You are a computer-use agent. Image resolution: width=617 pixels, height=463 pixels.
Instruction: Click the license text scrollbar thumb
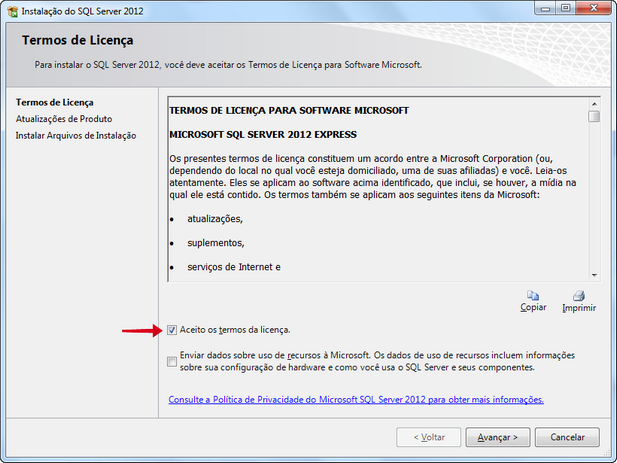click(594, 116)
